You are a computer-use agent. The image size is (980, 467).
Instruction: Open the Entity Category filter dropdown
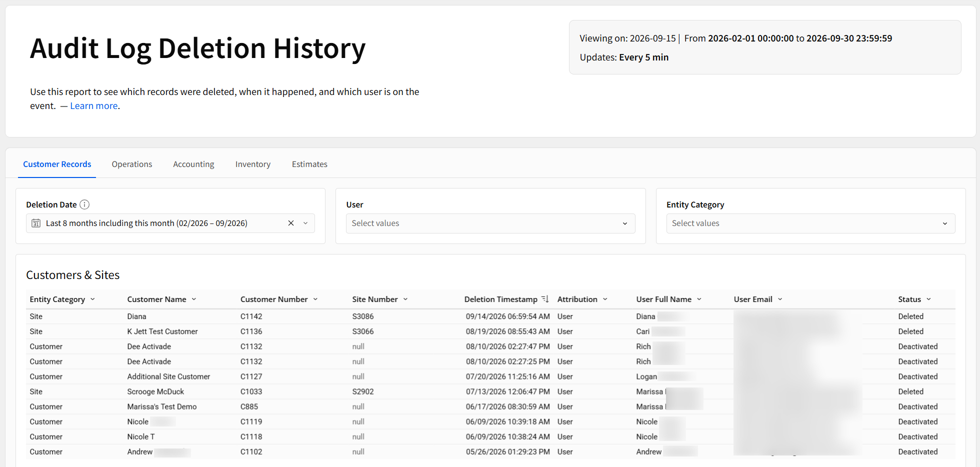pyautogui.click(x=810, y=223)
